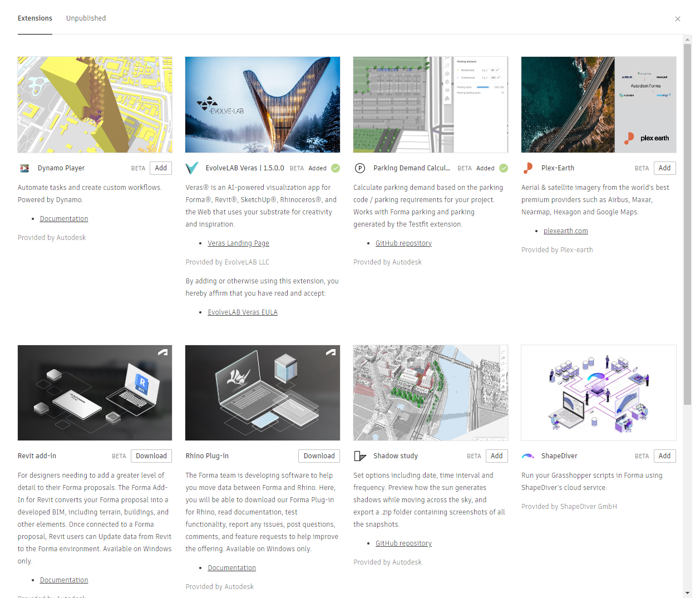Download the Rhino Plug-in
The image size is (700, 598).
[319, 456]
